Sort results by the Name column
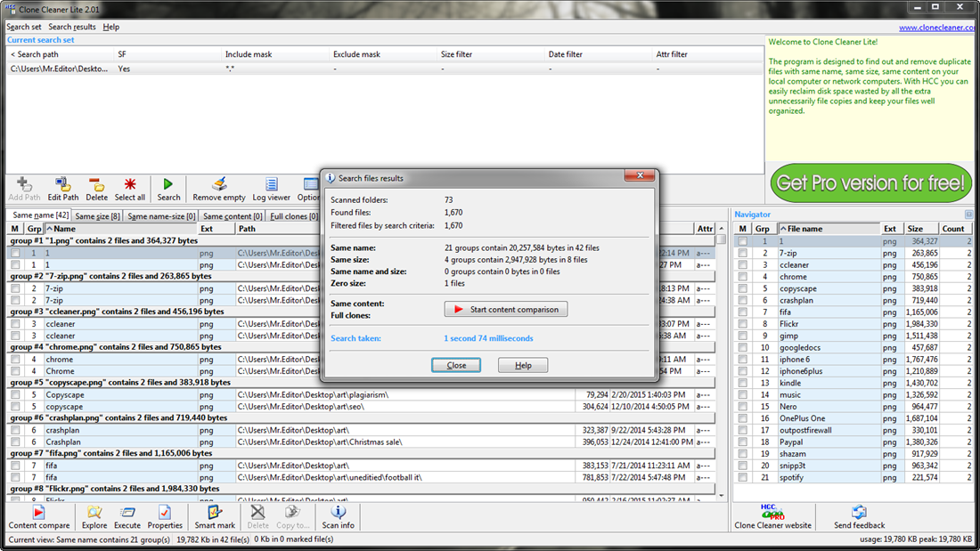The width and height of the screenshot is (980, 551). [x=120, y=229]
